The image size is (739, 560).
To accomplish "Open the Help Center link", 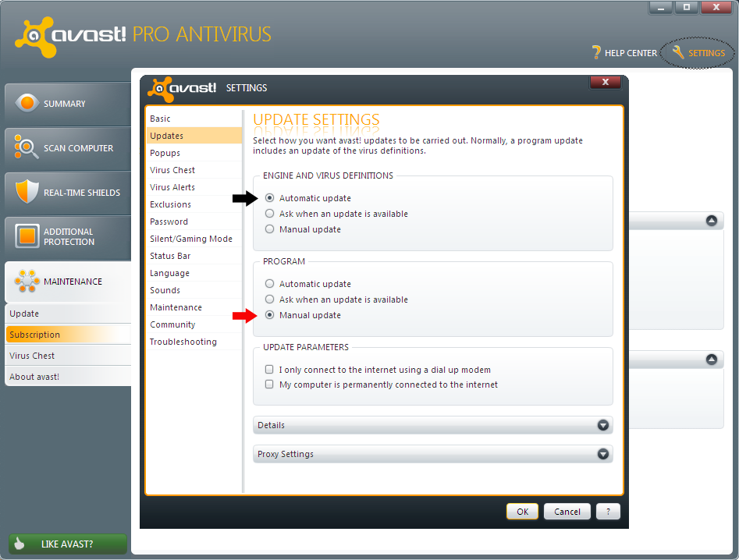I will coord(624,53).
